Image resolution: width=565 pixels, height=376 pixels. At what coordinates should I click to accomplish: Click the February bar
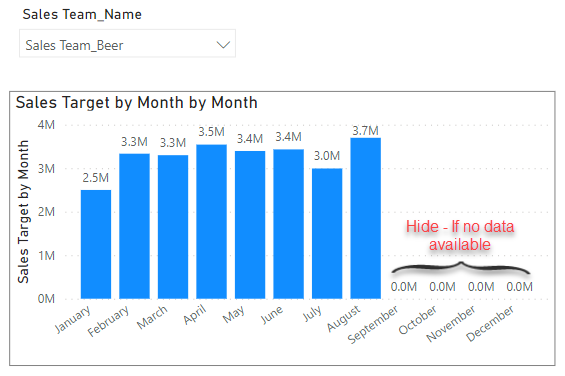point(134,226)
